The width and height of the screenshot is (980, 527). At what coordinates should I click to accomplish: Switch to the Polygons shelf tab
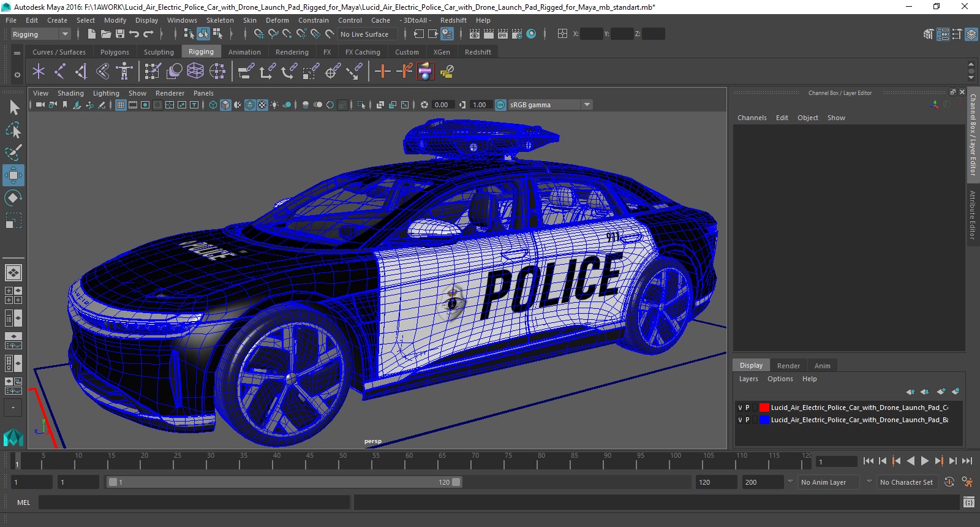coord(115,52)
